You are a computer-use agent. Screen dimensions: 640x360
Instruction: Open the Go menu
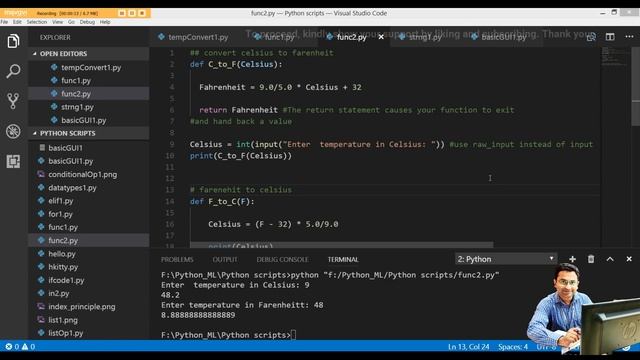[x=71, y=22]
